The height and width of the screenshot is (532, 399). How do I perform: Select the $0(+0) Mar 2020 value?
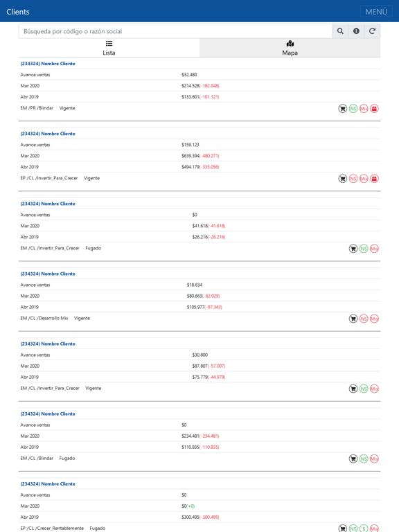click(188, 506)
